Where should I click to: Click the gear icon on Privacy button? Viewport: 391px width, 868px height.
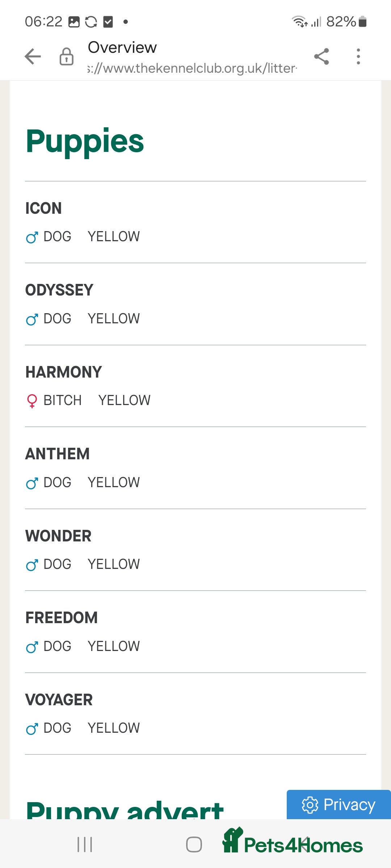[310, 805]
